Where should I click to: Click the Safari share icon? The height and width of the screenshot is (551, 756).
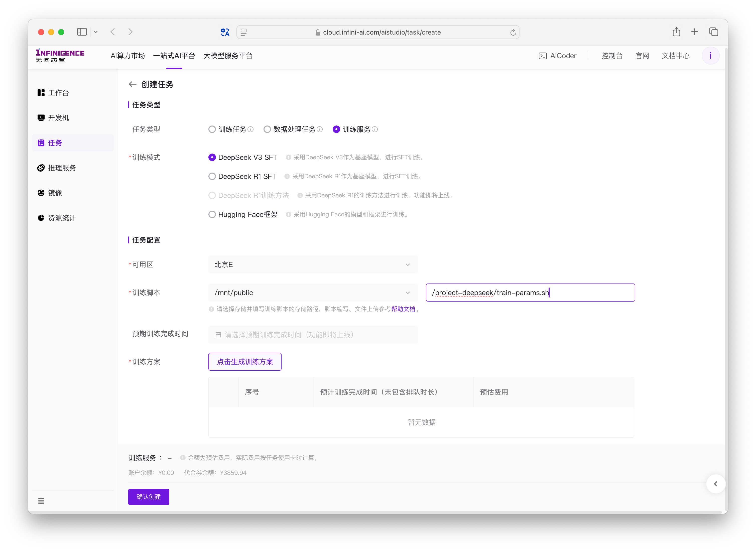676,32
